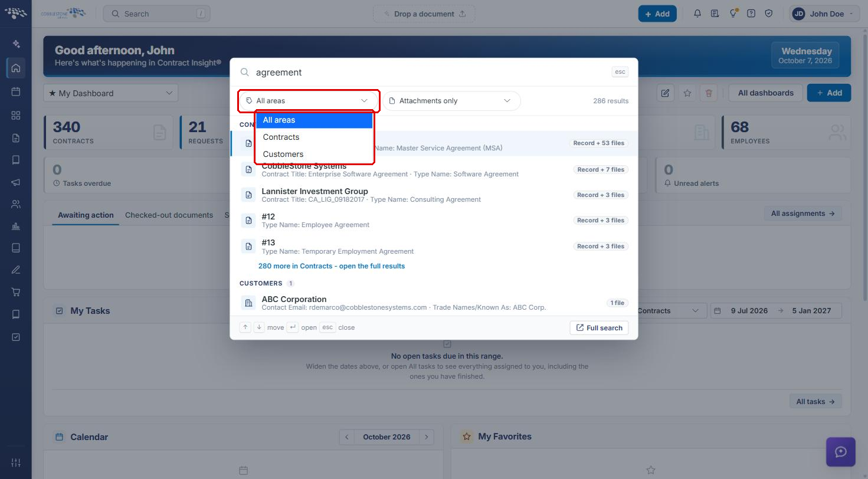Open the megaphone icon in sidebar
The image size is (868, 479).
coord(16,182)
